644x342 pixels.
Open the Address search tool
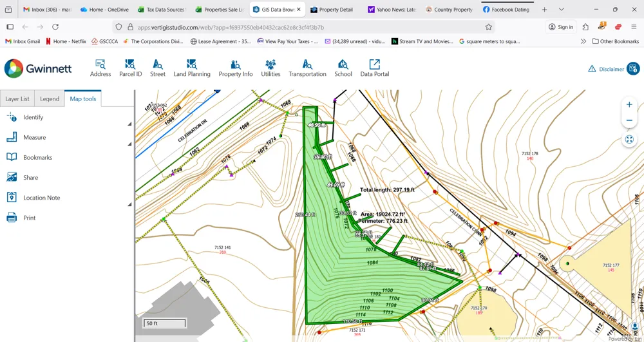click(100, 68)
